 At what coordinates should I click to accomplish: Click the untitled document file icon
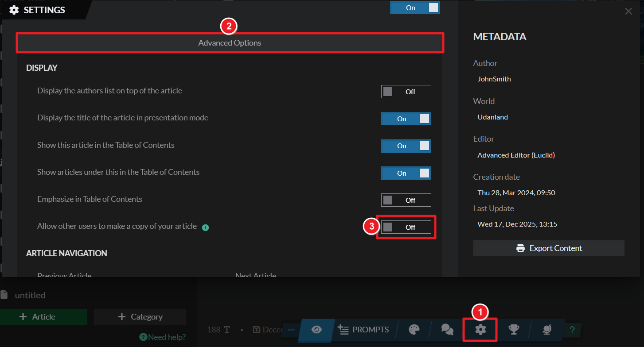pyautogui.click(x=4, y=295)
